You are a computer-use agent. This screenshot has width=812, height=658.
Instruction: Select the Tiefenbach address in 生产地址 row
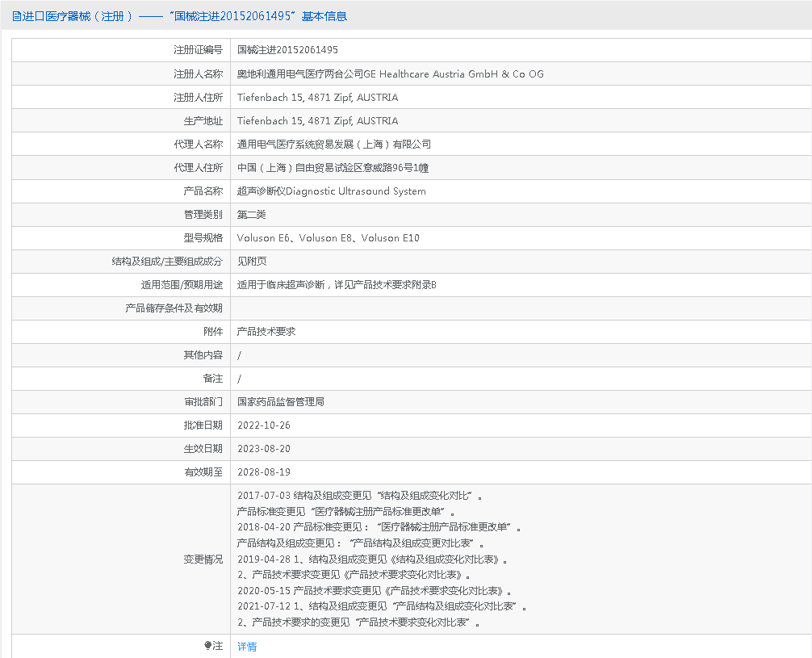point(317,121)
